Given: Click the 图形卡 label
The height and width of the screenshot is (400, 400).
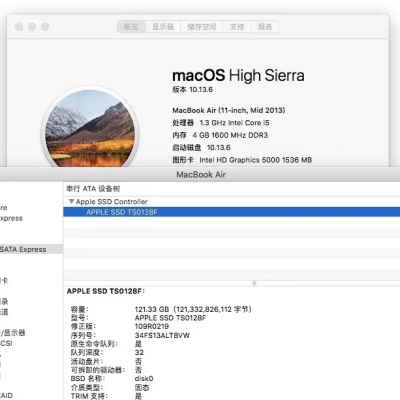Looking at the screenshot, I should [x=183, y=160].
